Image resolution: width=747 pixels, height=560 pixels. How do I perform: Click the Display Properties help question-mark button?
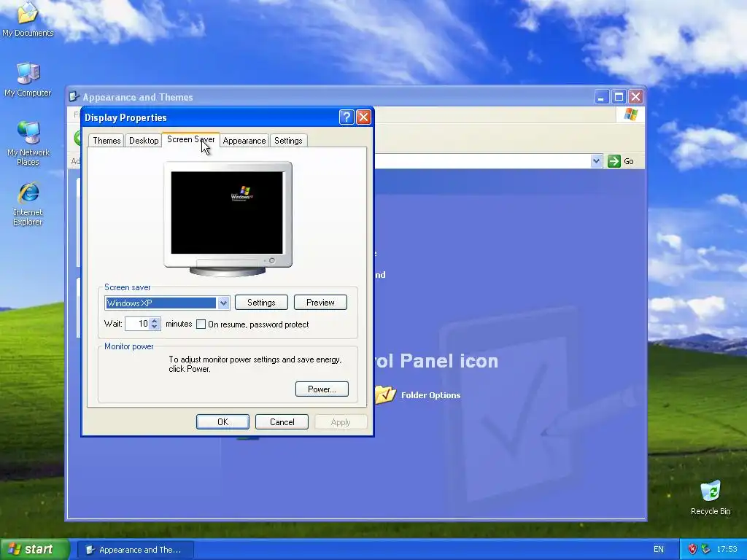347,117
